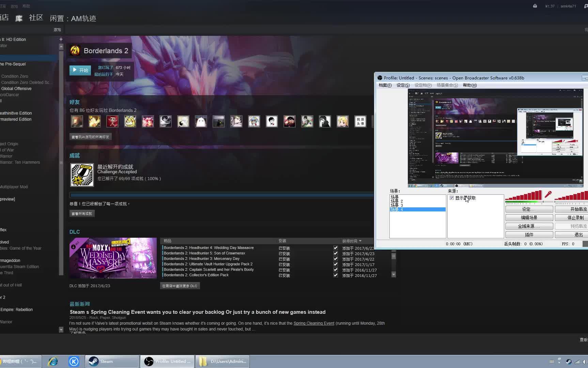This screenshot has width=588, height=368.
Task: Open the 帮助(H) menu in OBS
Action: [469, 85]
